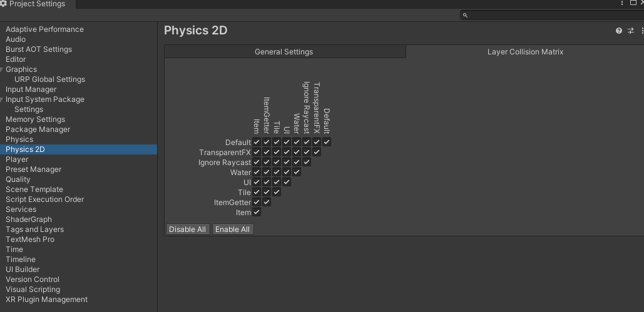
Task: Collapse the Input System Package arrow
Action: [2, 100]
